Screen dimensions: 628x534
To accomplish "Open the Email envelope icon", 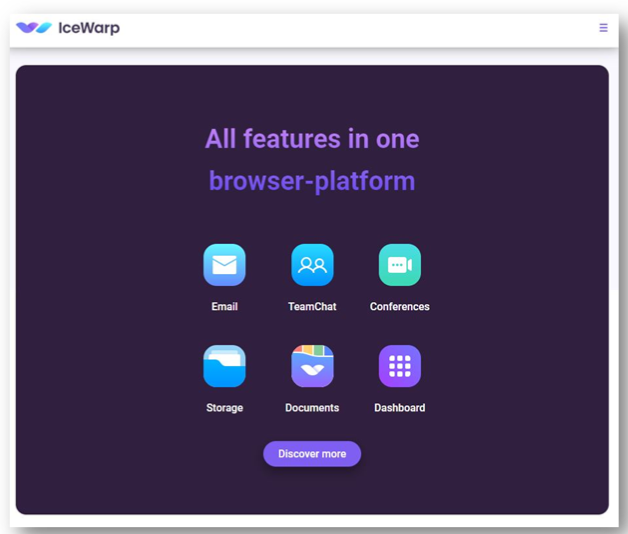I will point(224,265).
